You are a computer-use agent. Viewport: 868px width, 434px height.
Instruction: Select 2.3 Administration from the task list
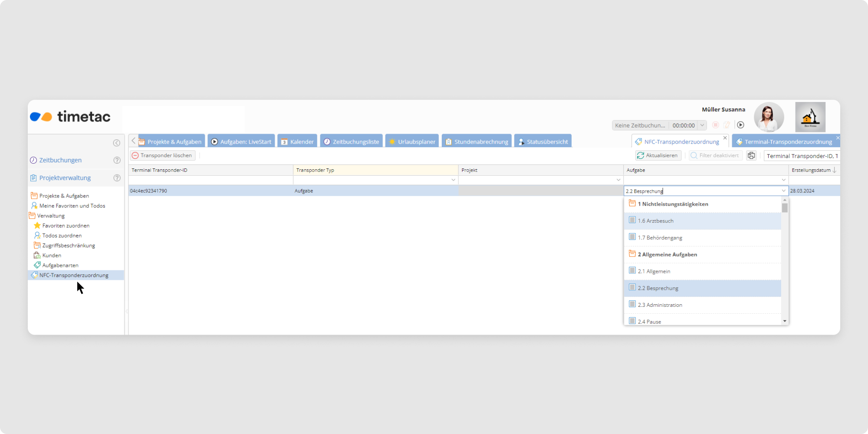point(660,305)
